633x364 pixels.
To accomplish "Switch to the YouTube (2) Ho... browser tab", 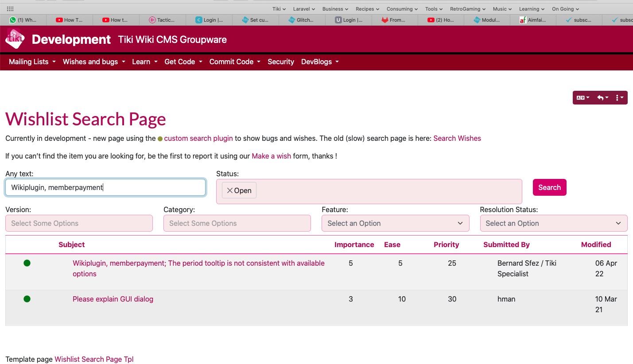I will pyautogui.click(x=440, y=20).
